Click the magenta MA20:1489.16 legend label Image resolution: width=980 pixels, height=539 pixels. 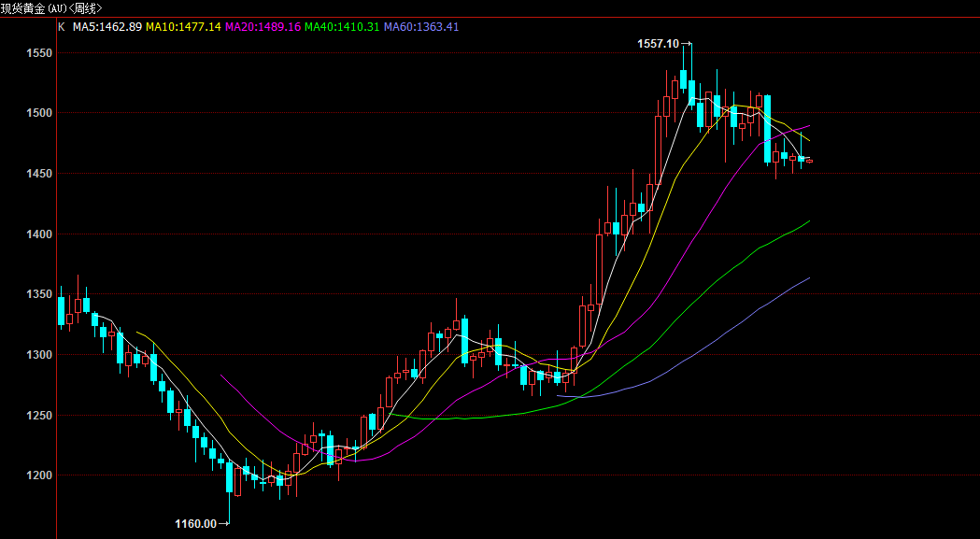[x=263, y=26]
